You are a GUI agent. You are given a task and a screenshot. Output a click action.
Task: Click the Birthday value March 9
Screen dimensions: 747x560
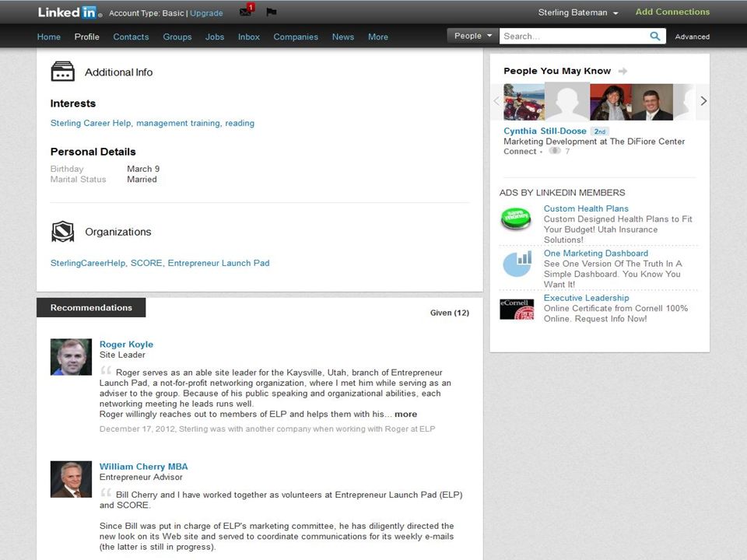[x=143, y=169]
